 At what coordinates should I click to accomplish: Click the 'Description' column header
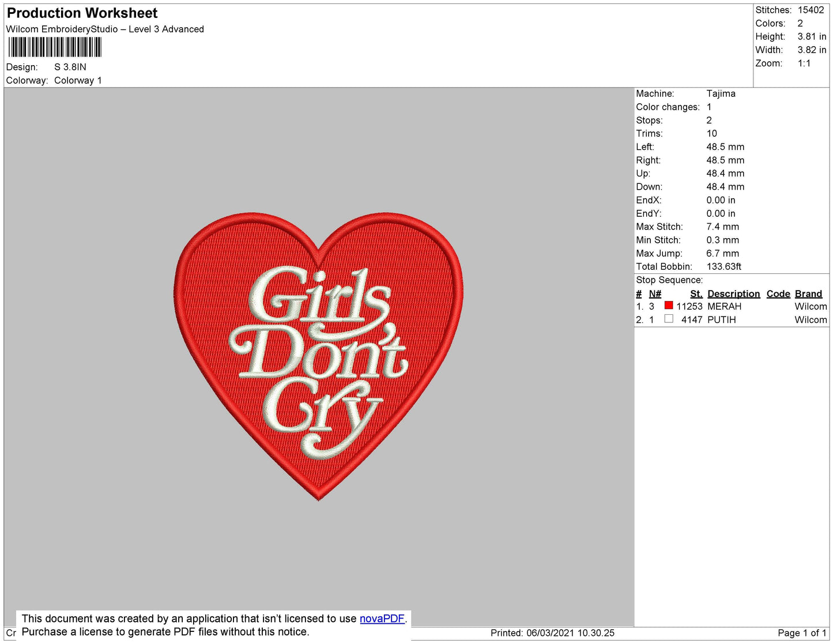[733, 294]
